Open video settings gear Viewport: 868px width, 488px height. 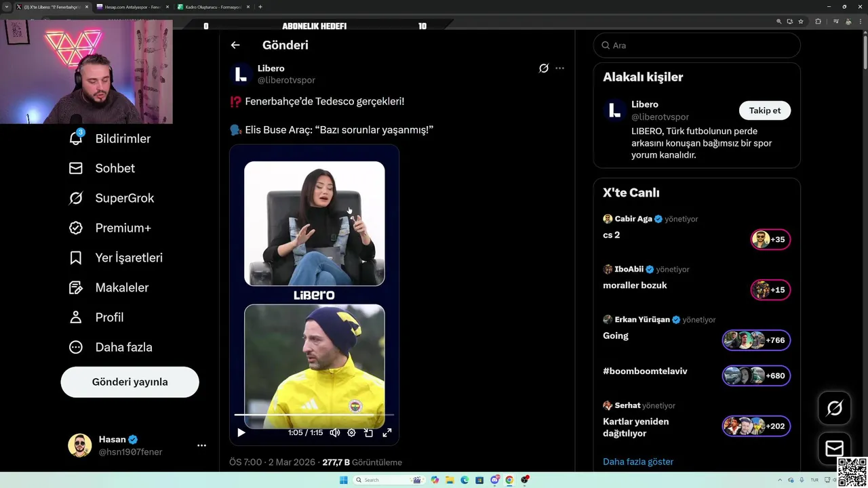[351, 432]
